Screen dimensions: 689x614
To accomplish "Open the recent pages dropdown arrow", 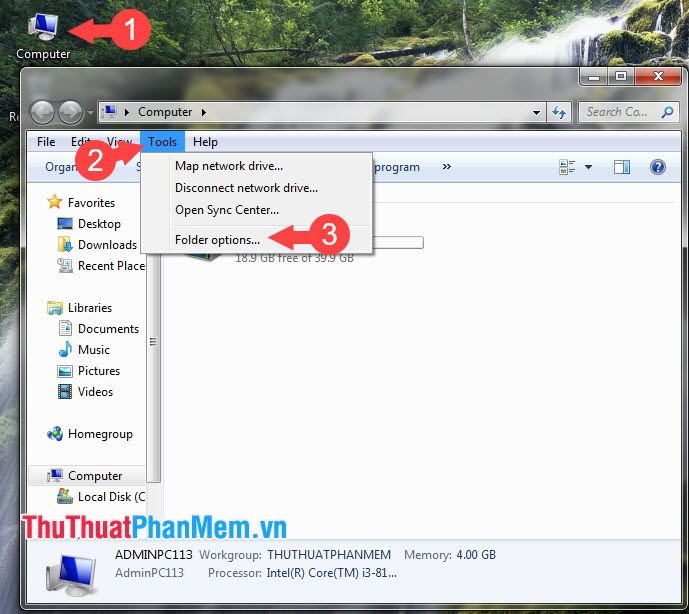I will click(x=90, y=113).
